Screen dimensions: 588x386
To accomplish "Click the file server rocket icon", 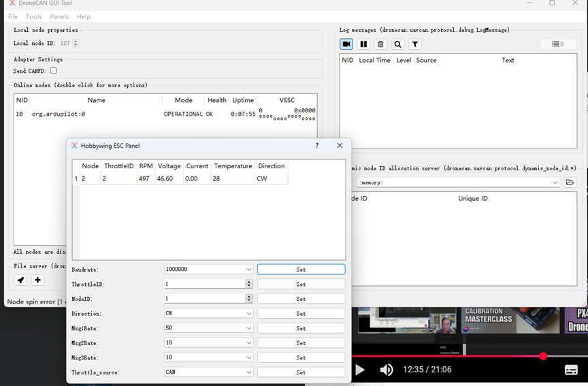I will tap(20, 280).
